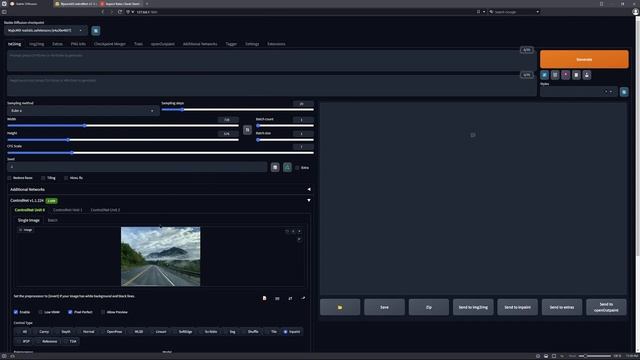640x360 pixels.
Task: Click the blue arrow read-prompt icon under Generate
Action: pyautogui.click(x=544, y=75)
